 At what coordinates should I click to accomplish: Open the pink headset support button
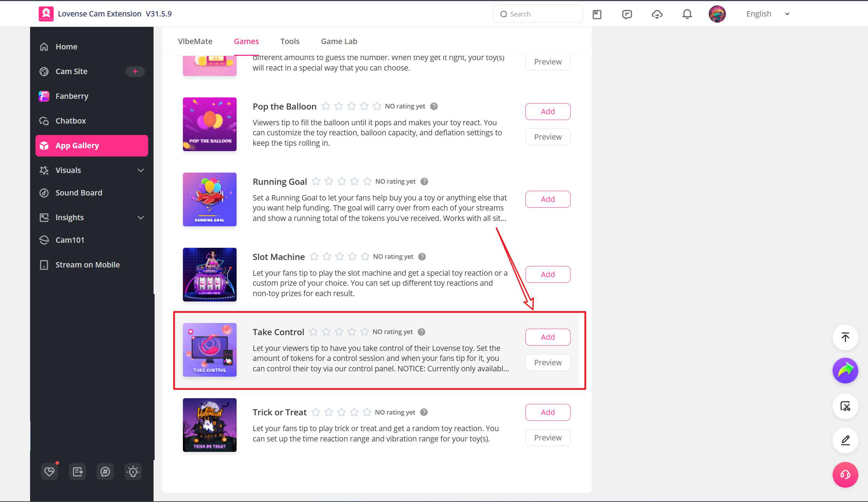tap(845, 475)
